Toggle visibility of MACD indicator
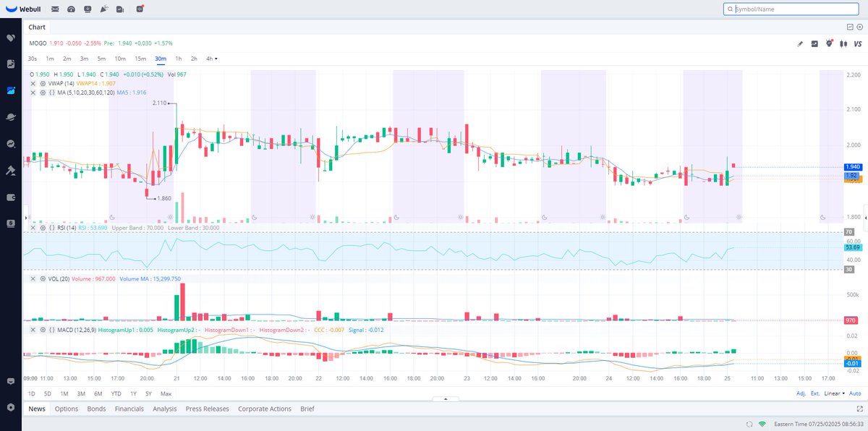The image size is (868, 431). (x=43, y=330)
